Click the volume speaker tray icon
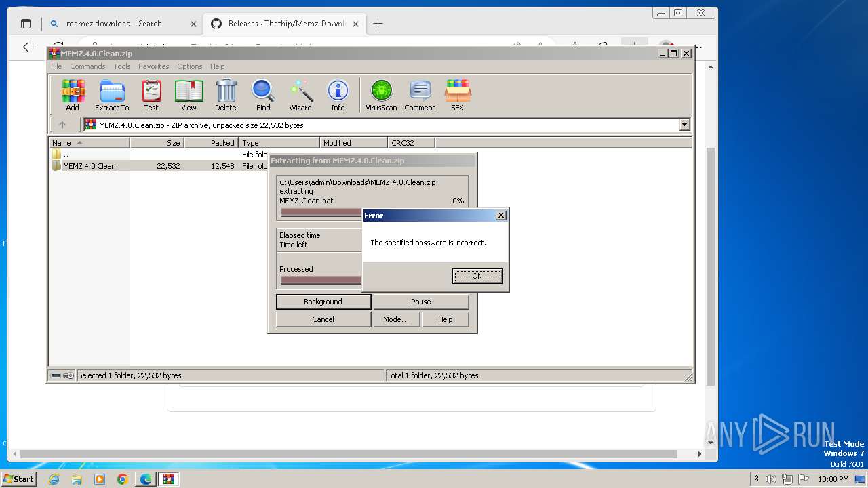868x488 pixels. pos(770,479)
